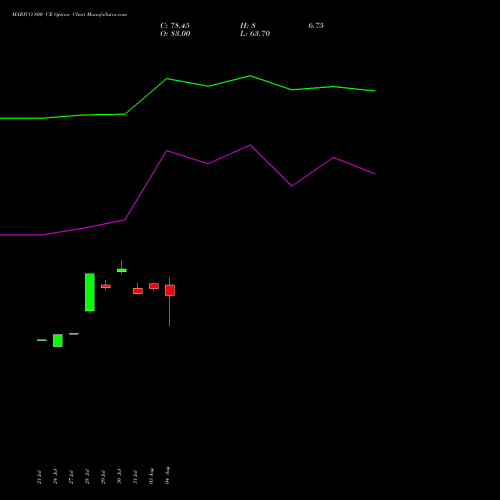Click the 6.75 value at the top
Screen dimensions: 500x500
pyautogui.click(x=316, y=26)
